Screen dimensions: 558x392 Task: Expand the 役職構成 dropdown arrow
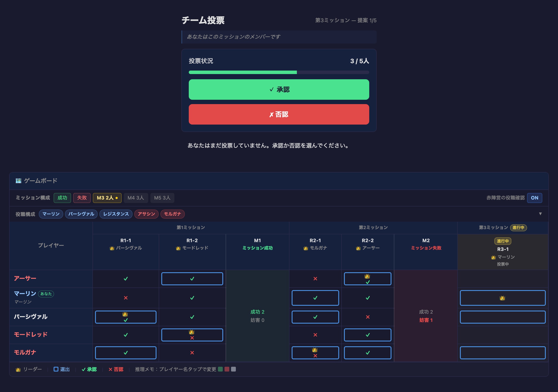click(540, 214)
